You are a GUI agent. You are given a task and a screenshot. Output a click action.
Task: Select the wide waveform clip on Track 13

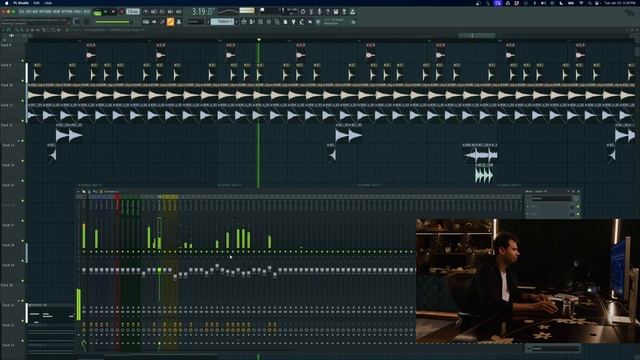[480, 153]
